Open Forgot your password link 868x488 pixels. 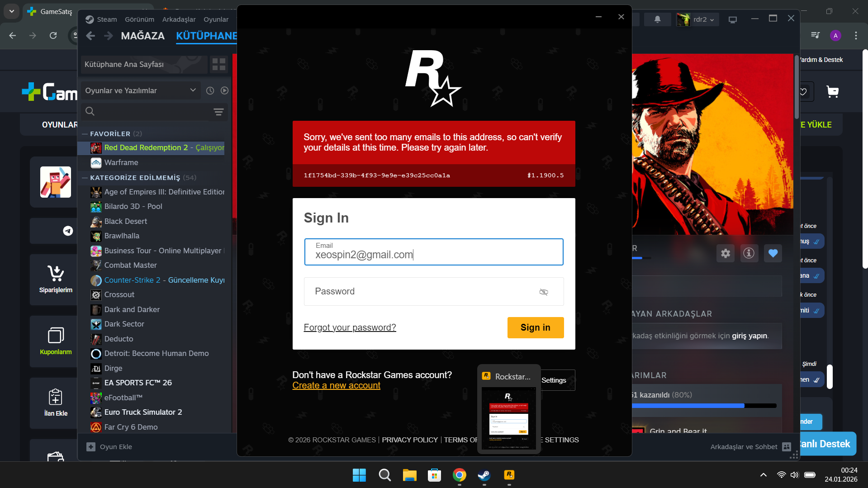coord(350,327)
